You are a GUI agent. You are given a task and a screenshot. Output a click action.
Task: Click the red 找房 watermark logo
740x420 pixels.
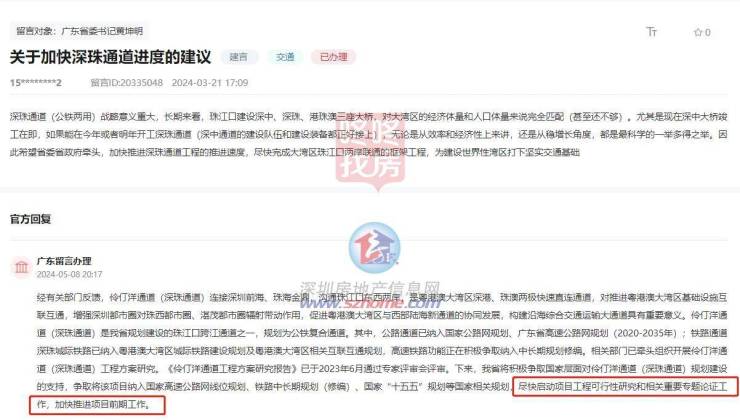(x=371, y=150)
